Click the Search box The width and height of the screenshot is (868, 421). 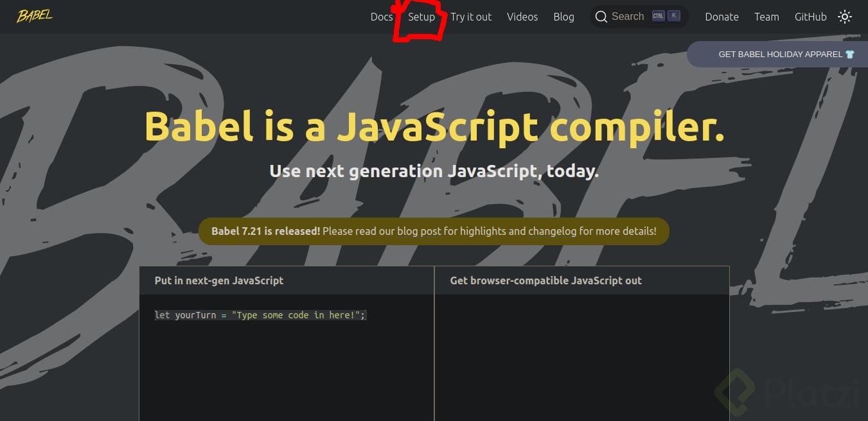point(639,17)
